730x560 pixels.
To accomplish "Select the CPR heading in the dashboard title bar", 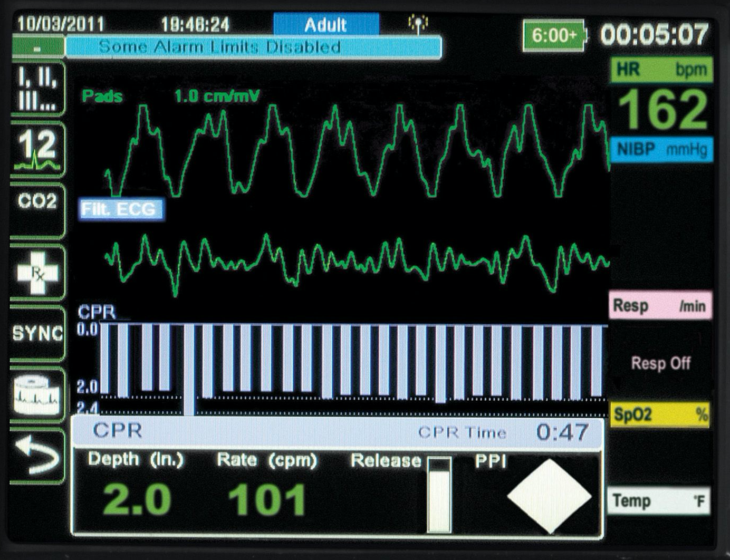I will click(x=117, y=431).
